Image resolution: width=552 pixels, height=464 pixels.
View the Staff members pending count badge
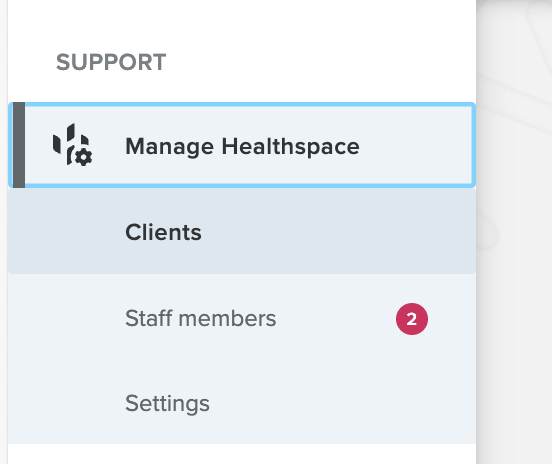click(x=412, y=319)
